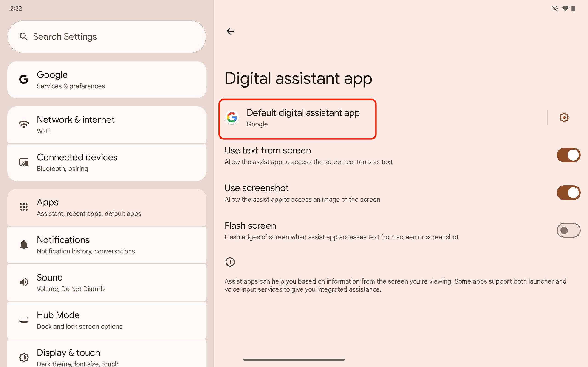Click Search Settings input field

[x=107, y=36]
